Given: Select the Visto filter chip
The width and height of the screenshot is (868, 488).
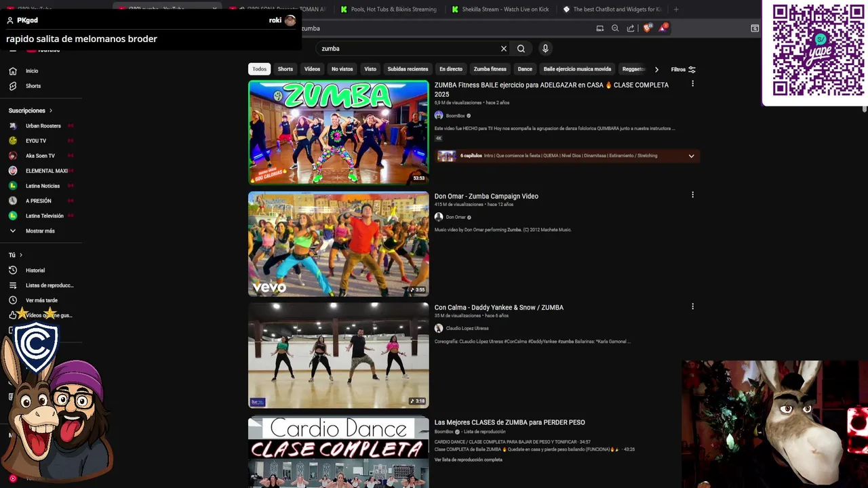Looking at the screenshot, I should (370, 69).
